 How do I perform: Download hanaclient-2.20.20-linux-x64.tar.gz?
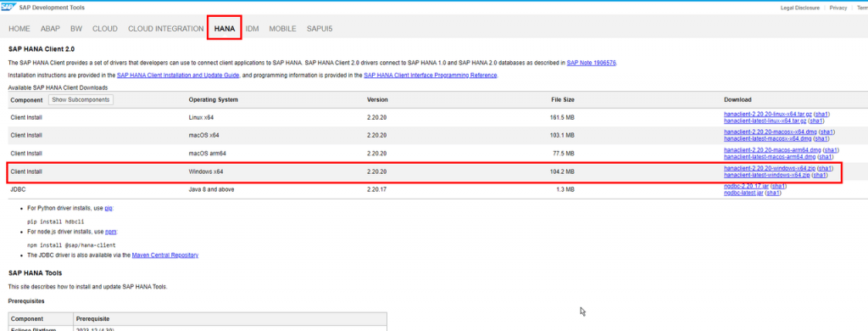coord(768,115)
